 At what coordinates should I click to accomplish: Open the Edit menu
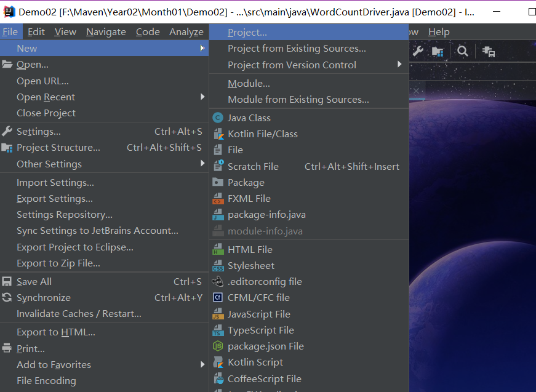(x=36, y=32)
